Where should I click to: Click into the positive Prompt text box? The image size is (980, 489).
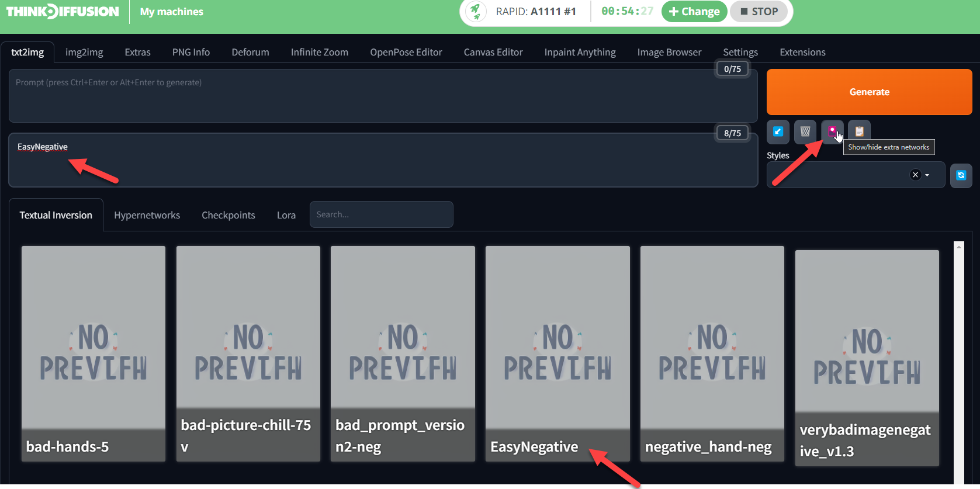[x=383, y=96]
